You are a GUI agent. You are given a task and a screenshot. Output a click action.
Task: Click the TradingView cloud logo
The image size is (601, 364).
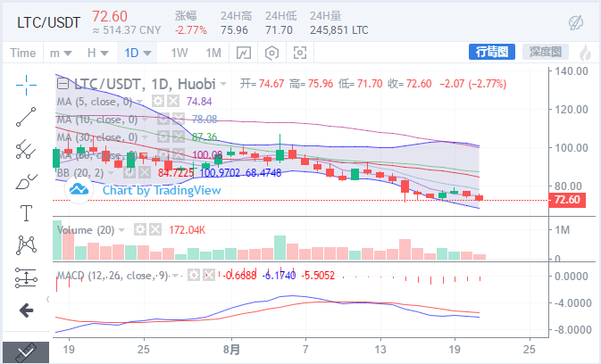pos(79,189)
